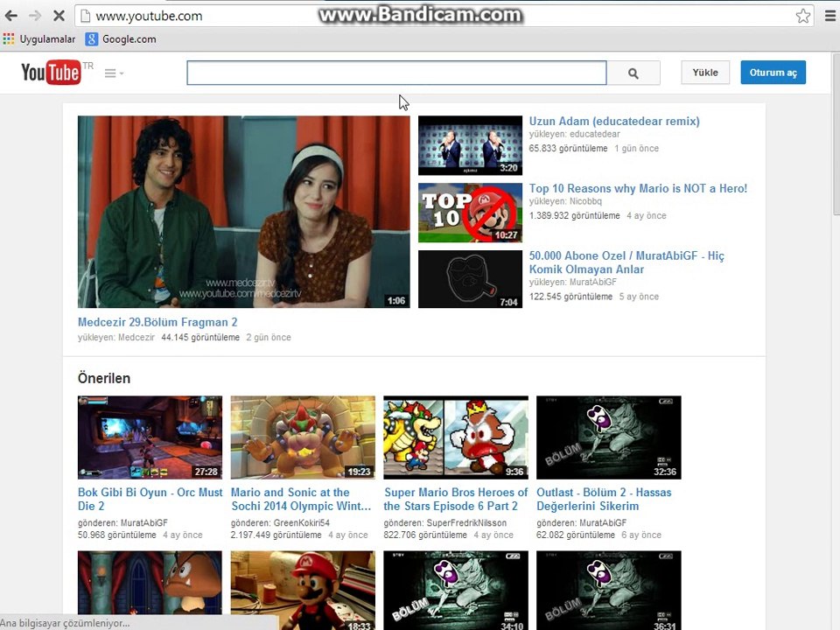The image size is (840, 630).
Task: Click the magnifier search button
Action: click(633, 73)
